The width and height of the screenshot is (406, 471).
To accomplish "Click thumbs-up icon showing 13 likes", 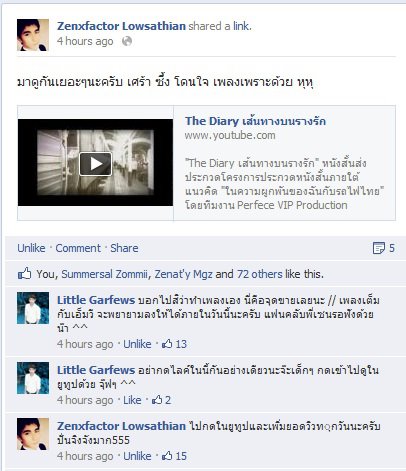I will pos(167,344).
